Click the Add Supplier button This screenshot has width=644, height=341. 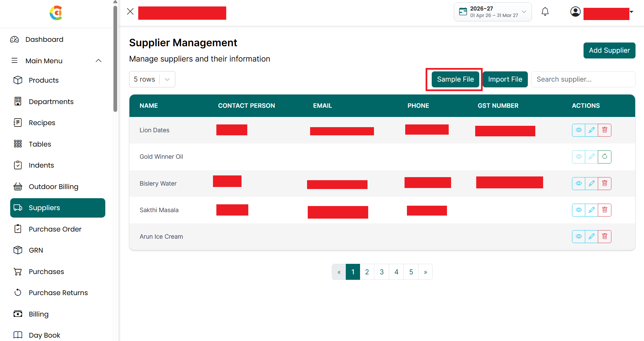[609, 50]
